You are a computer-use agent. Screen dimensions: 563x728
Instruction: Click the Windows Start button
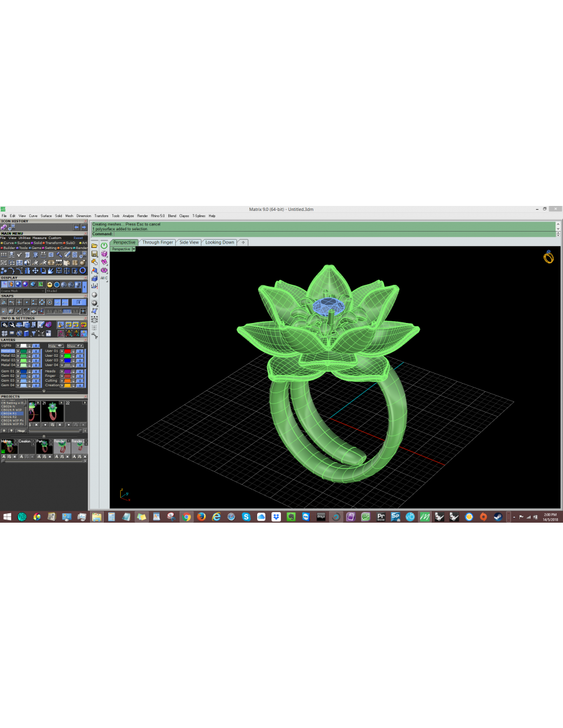point(7,516)
